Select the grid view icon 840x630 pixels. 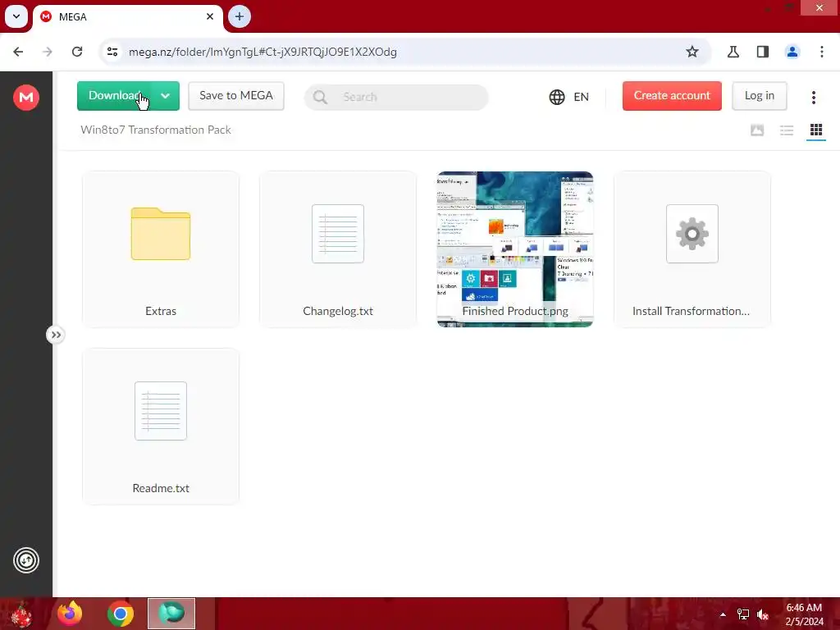click(816, 130)
